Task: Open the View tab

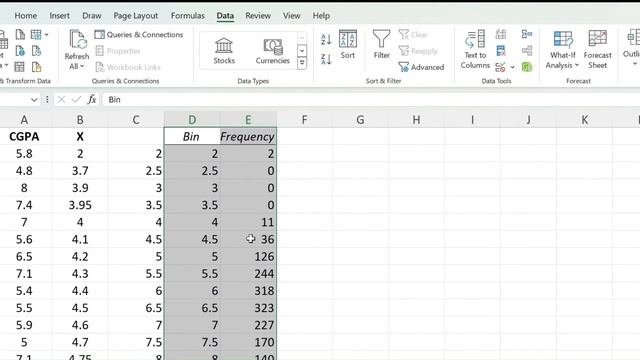Action: tap(291, 16)
